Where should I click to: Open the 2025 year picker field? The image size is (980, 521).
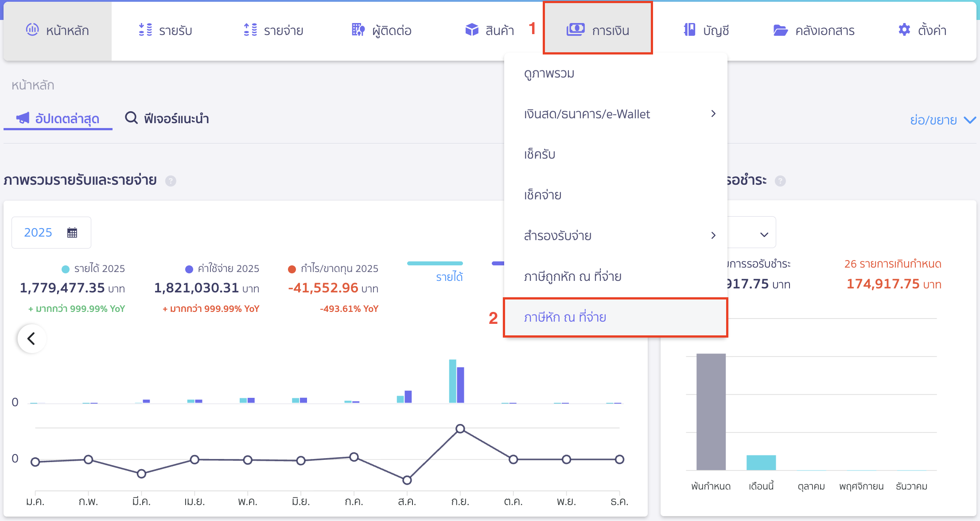pyautogui.click(x=51, y=233)
